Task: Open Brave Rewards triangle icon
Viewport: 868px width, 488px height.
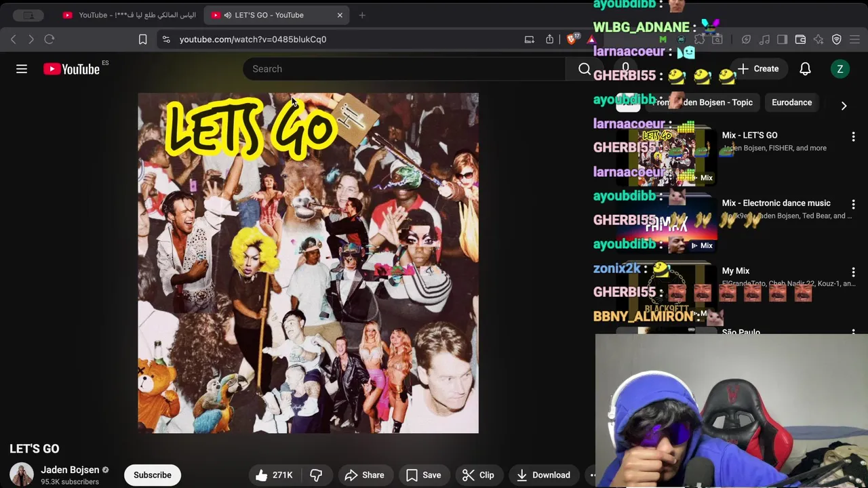Action: [x=591, y=39]
